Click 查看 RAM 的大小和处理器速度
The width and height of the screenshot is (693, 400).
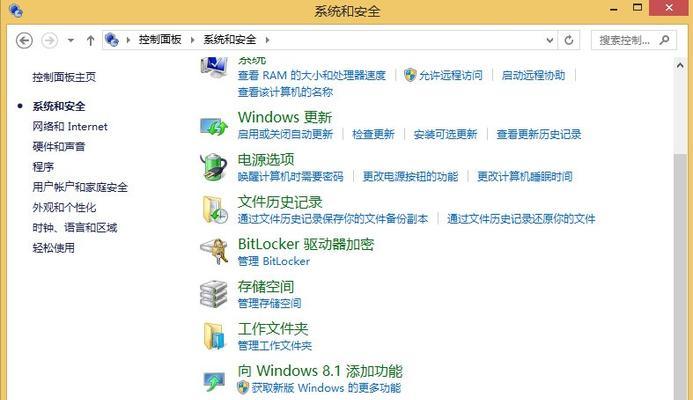click(312, 76)
